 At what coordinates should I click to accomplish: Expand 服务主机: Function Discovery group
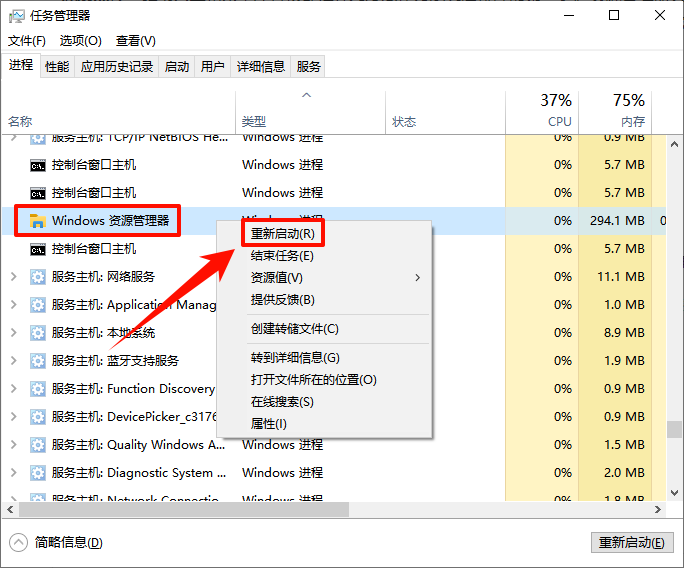pyautogui.click(x=14, y=388)
